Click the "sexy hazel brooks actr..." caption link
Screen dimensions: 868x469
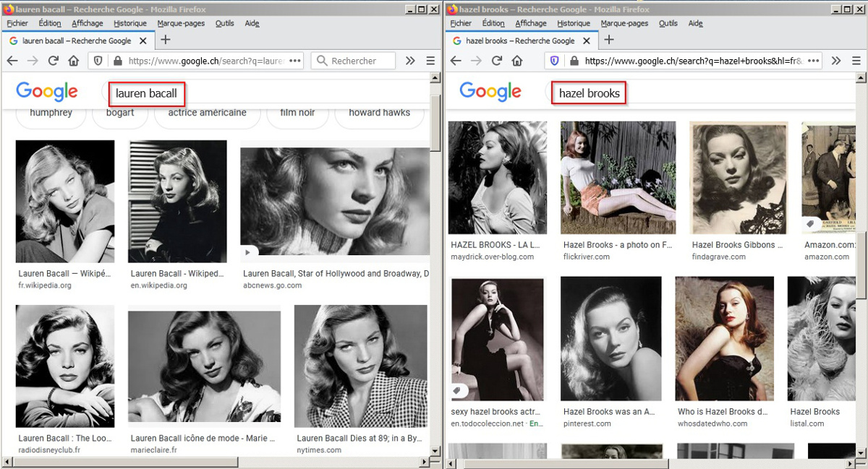[x=496, y=412]
